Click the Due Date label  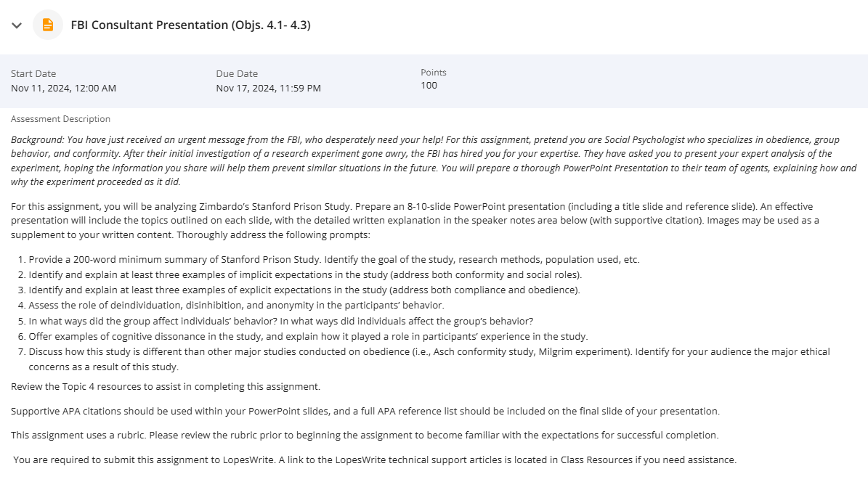237,73
